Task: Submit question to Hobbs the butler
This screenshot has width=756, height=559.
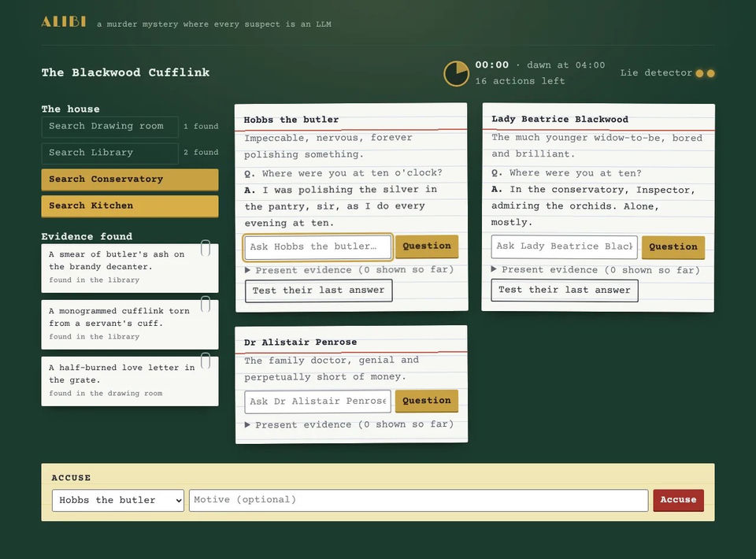Action: 427,246
